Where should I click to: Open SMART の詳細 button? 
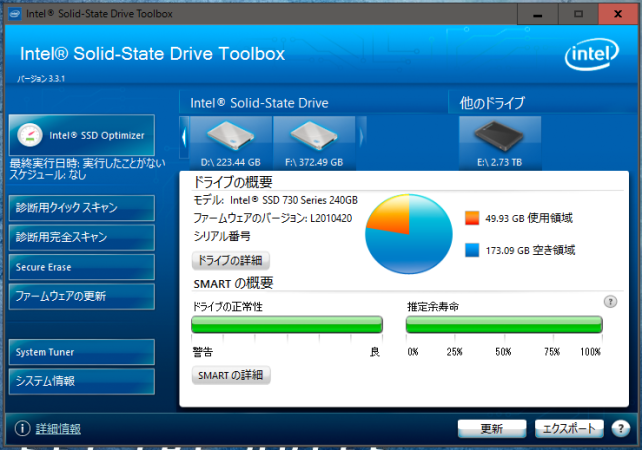click(x=231, y=375)
